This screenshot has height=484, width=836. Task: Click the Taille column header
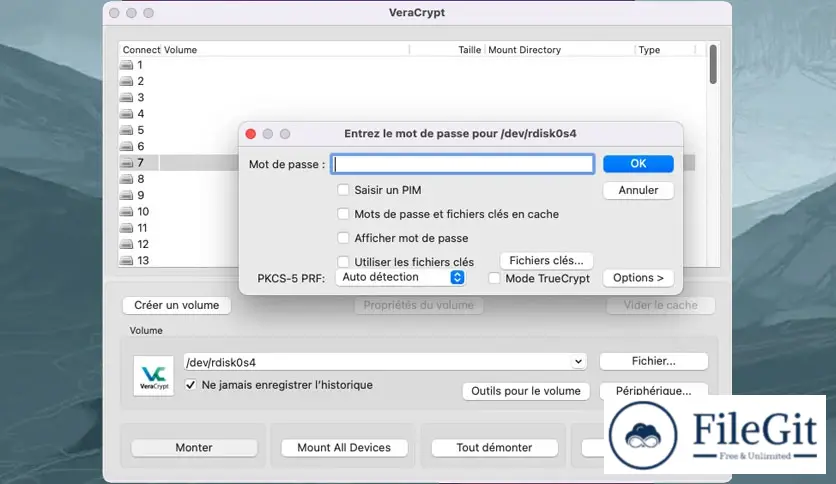pos(469,50)
